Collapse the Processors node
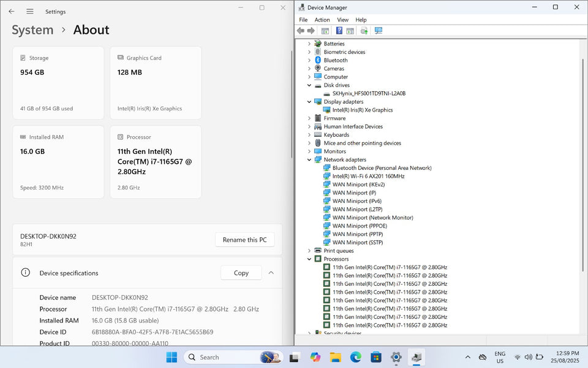 [309, 259]
